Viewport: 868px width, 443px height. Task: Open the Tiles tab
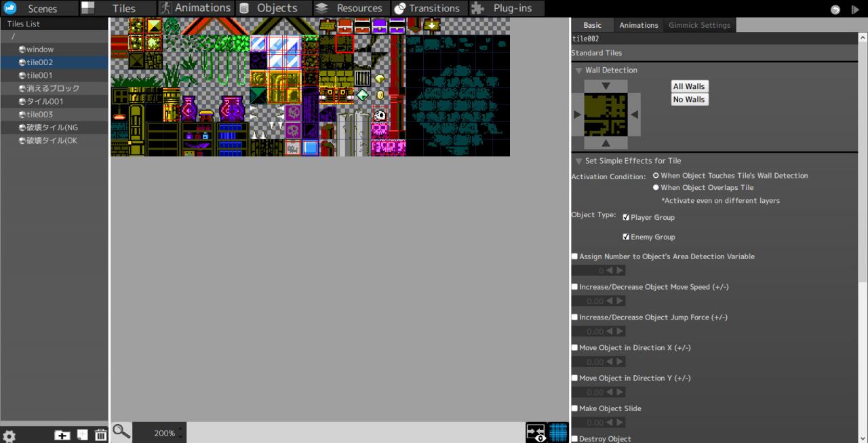pos(119,8)
